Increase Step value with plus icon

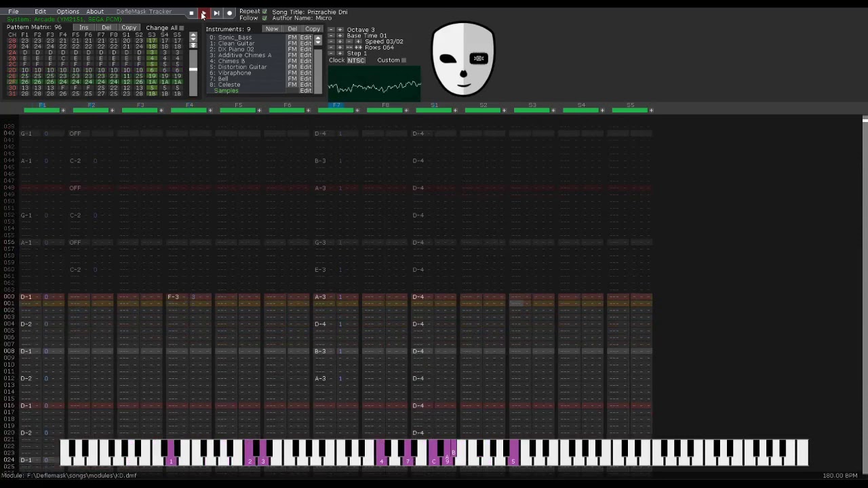tap(340, 54)
